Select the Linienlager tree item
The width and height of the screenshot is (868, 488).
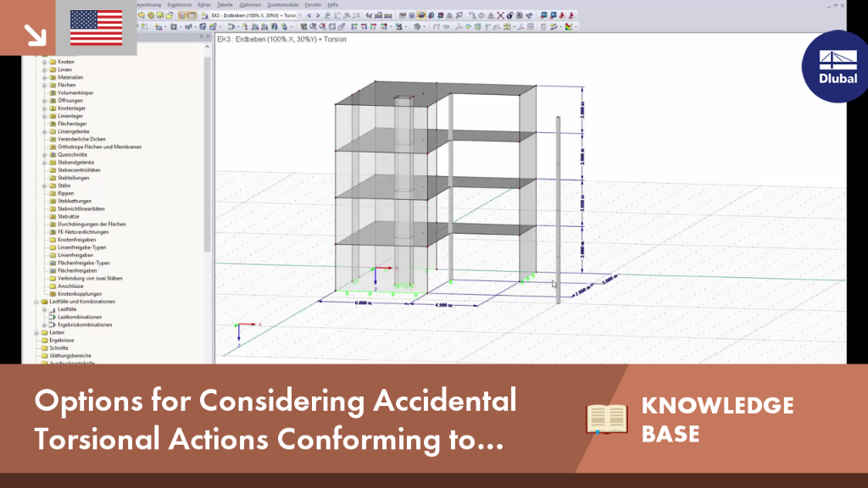(70, 116)
